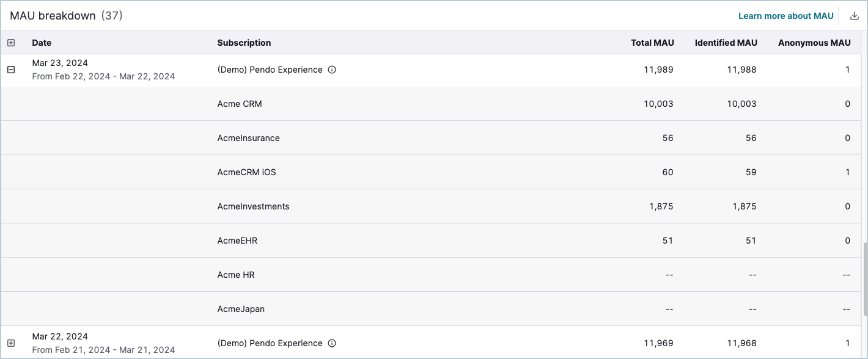Click Acme CRM Total MAU 10,003
Screen dimensions: 868x359
(658, 104)
